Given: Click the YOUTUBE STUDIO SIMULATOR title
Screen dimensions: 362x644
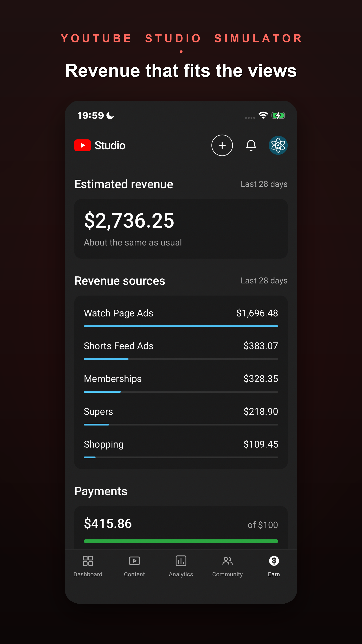Looking at the screenshot, I should pyautogui.click(x=181, y=39).
